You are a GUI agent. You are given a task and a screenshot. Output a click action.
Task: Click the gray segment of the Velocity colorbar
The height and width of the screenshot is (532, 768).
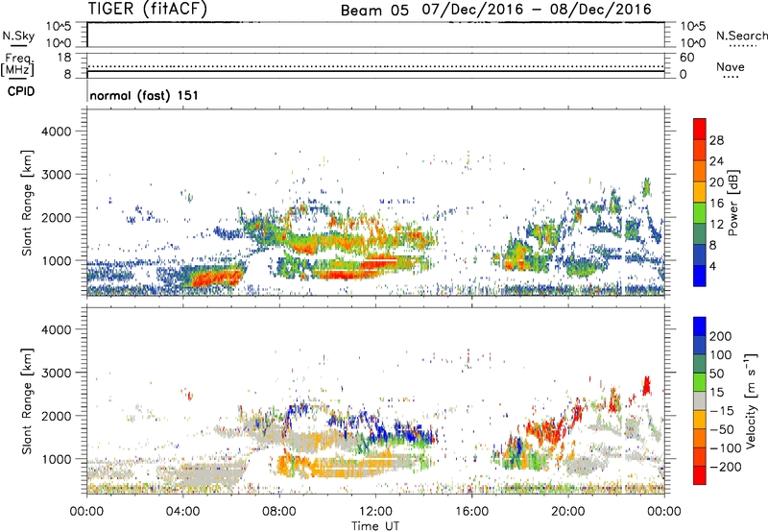coord(700,400)
